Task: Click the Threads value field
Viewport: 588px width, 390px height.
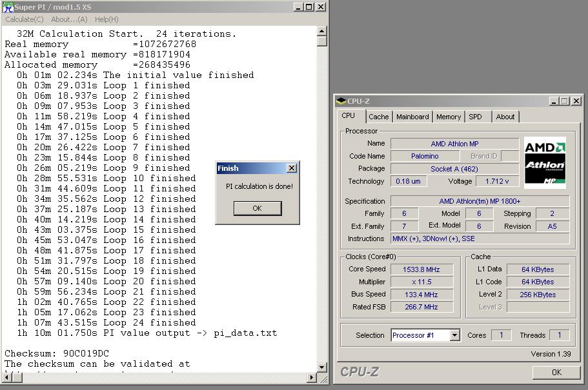Action: tap(559, 335)
